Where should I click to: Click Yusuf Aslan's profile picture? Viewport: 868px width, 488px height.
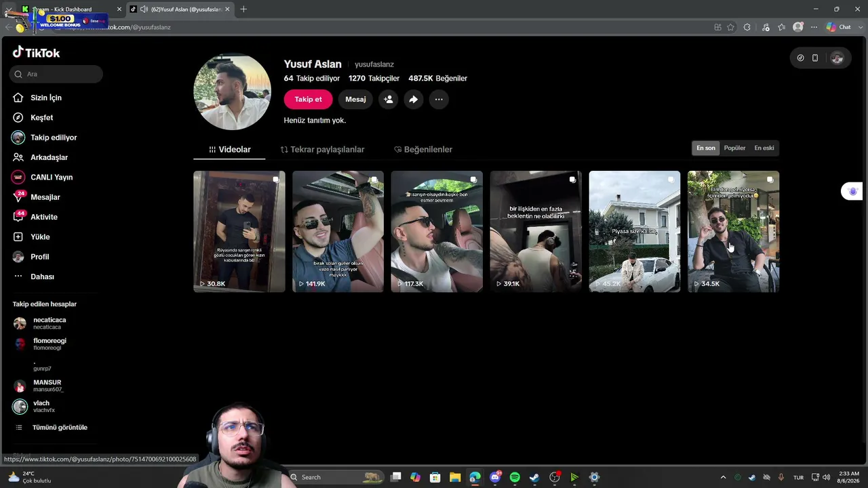[x=232, y=91]
